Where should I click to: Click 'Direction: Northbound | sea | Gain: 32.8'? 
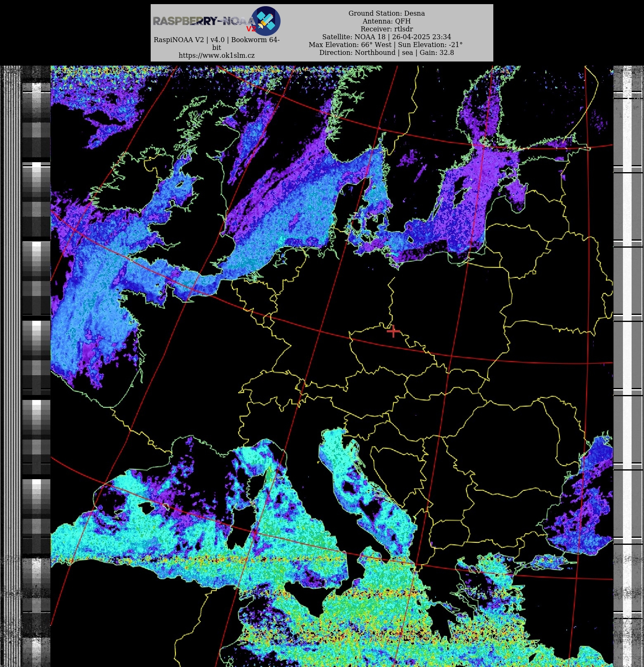tap(386, 52)
